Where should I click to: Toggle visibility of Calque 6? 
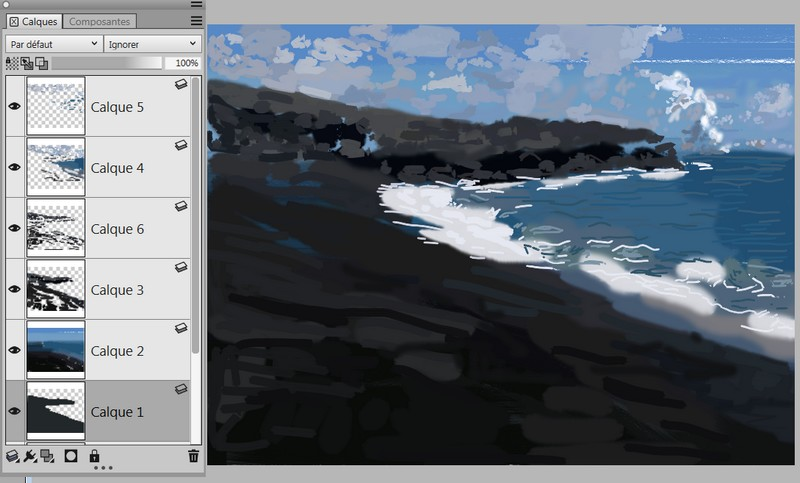pos(15,228)
